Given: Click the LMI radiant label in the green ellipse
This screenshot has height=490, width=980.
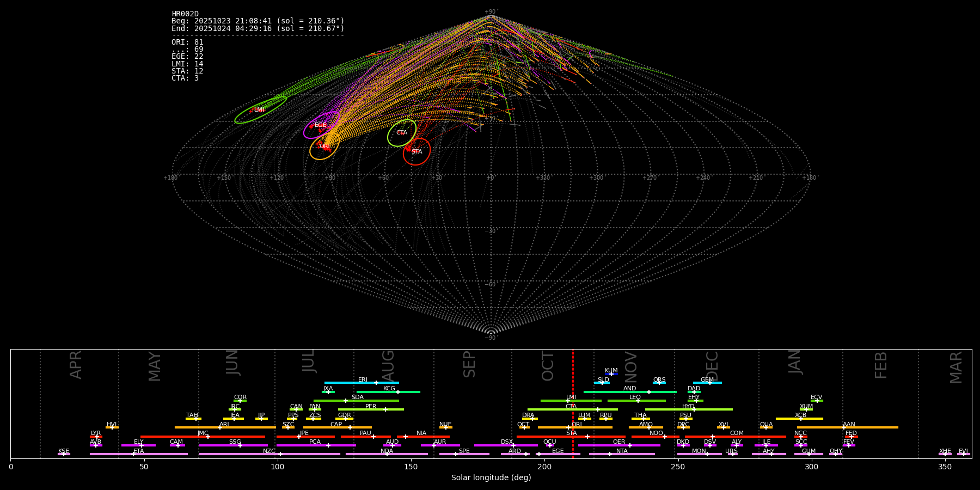Looking at the screenshot, I should click(x=259, y=110).
